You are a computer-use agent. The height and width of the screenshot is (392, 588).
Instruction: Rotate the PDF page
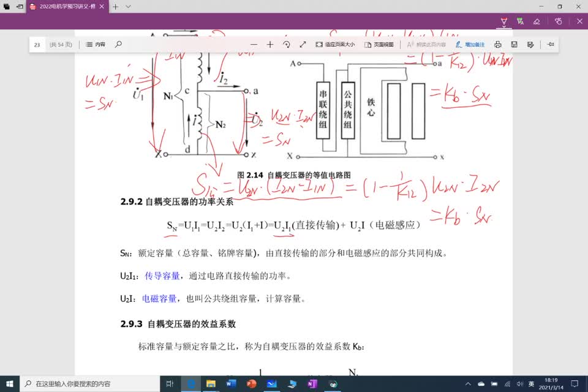[287, 44]
